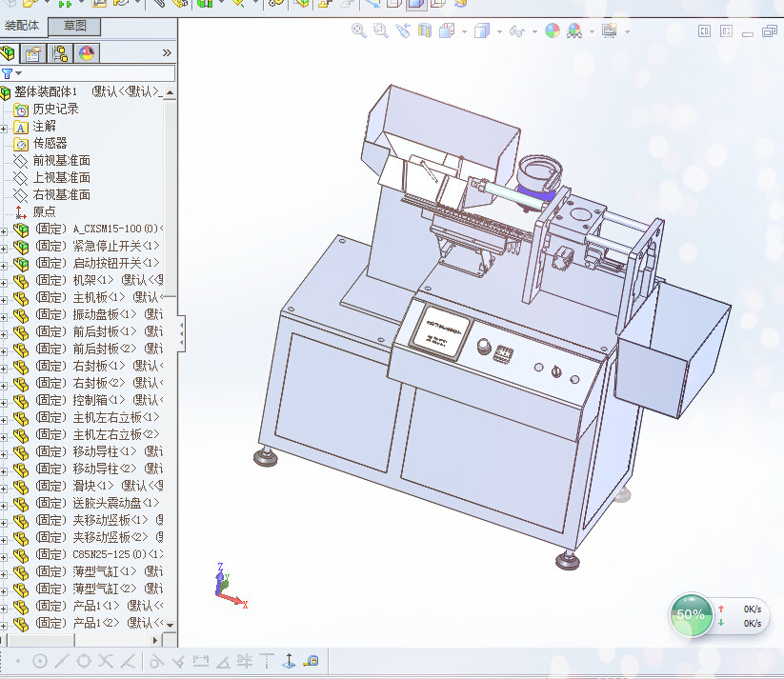Viewport: 784px width, 679px height.
Task: Open the PropertyManager tab
Action: click(33, 53)
